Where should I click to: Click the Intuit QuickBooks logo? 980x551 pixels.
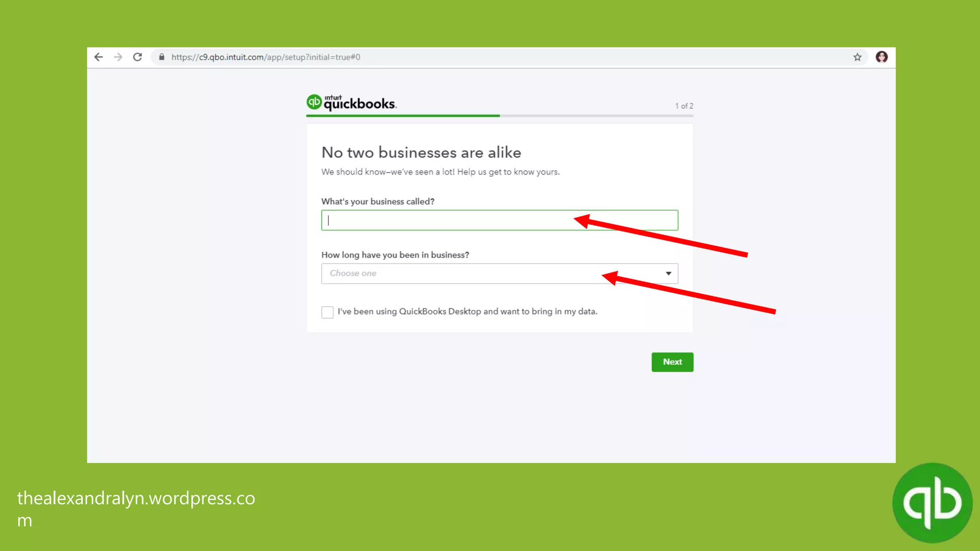pos(352,102)
